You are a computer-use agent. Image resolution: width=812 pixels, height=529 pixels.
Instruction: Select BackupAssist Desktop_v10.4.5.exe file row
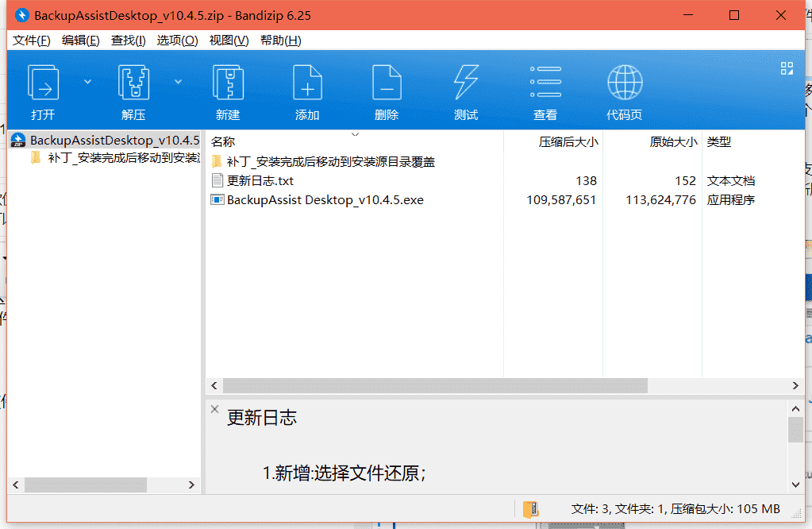tap(325, 200)
